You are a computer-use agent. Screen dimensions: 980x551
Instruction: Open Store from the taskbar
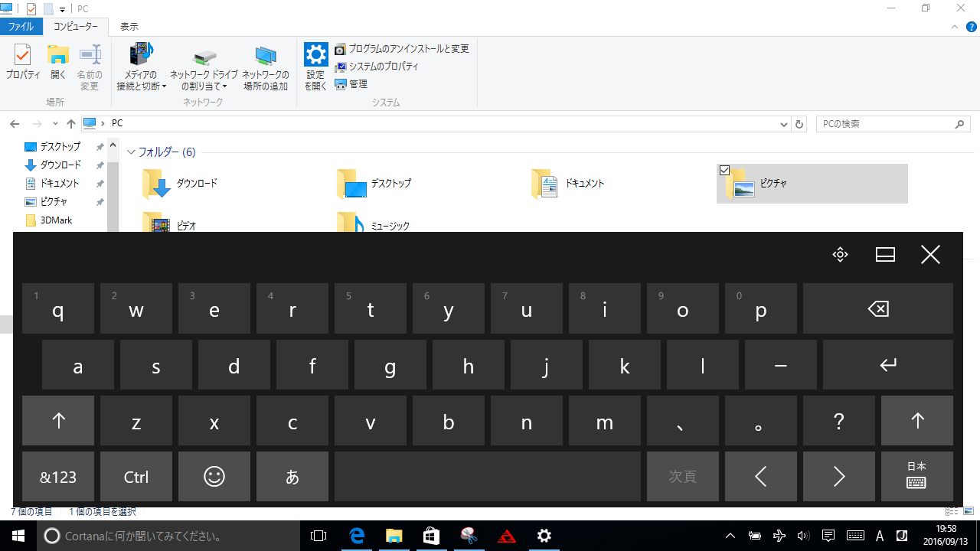click(x=431, y=536)
